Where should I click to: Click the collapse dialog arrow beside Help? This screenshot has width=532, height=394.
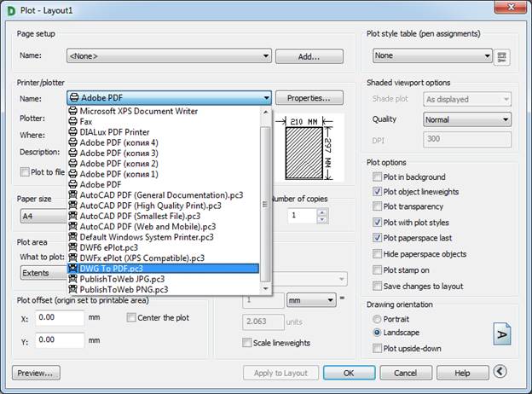click(x=500, y=372)
